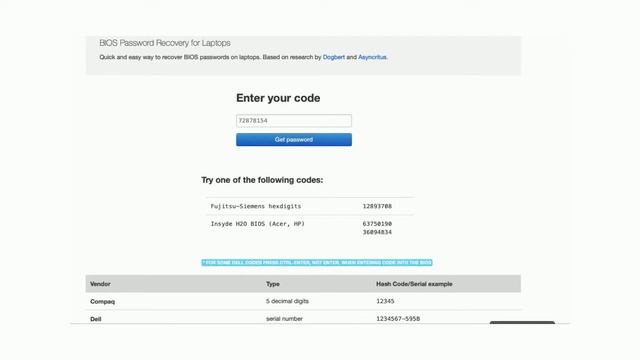This screenshot has height=360, width=640.
Task: Click the Fujitsu-Siemens hexdigits label
Action: [256, 207]
